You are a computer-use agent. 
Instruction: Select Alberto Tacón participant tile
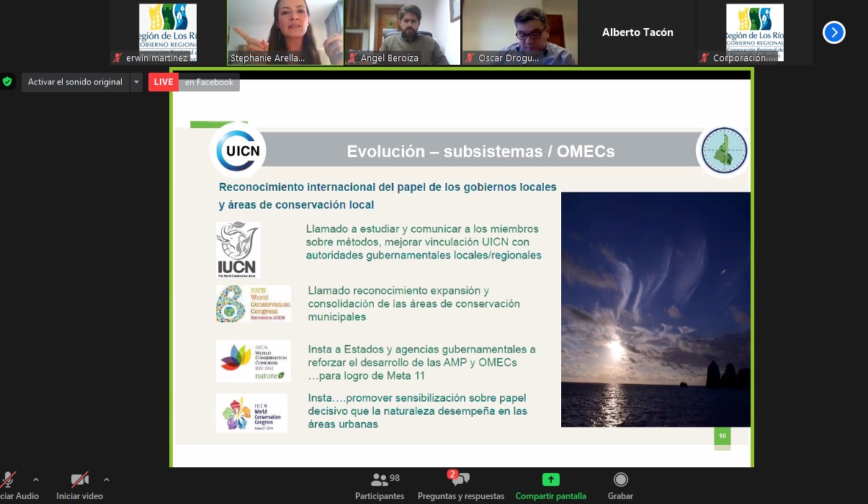(637, 32)
